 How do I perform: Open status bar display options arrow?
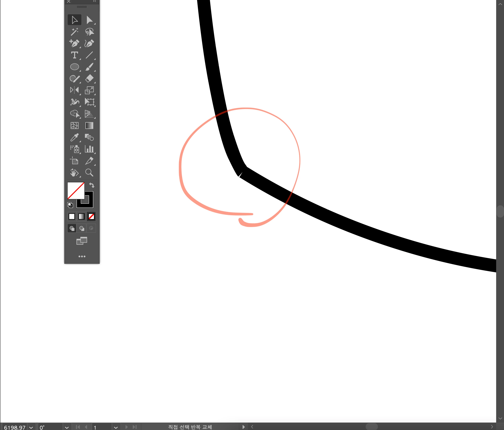point(244,427)
